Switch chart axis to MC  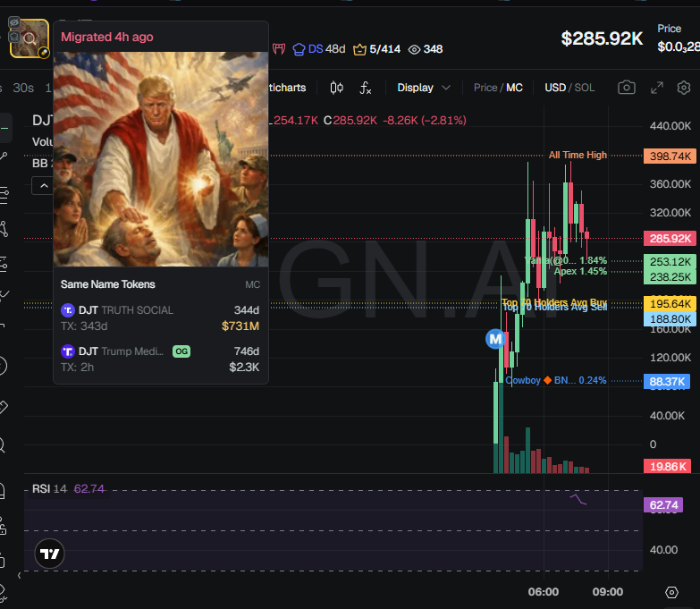pyautogui.click(x=514, y=88)
